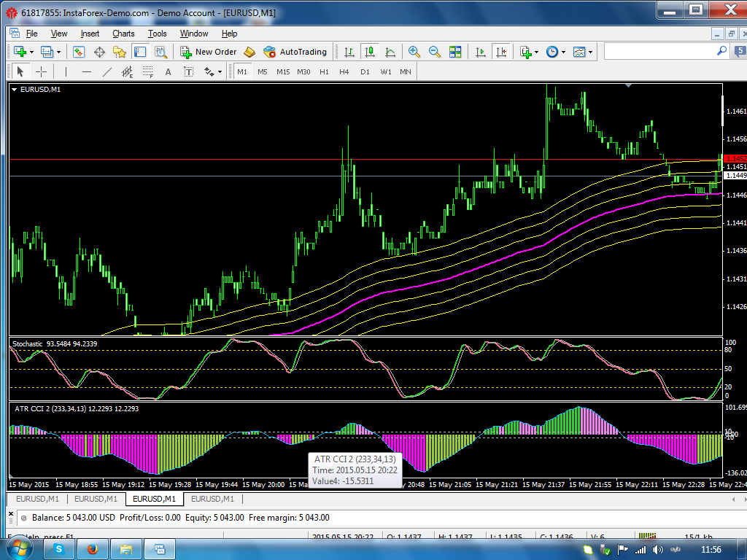Select the W1 timeframe button
The image size is (747, 560).
[386, 72]
